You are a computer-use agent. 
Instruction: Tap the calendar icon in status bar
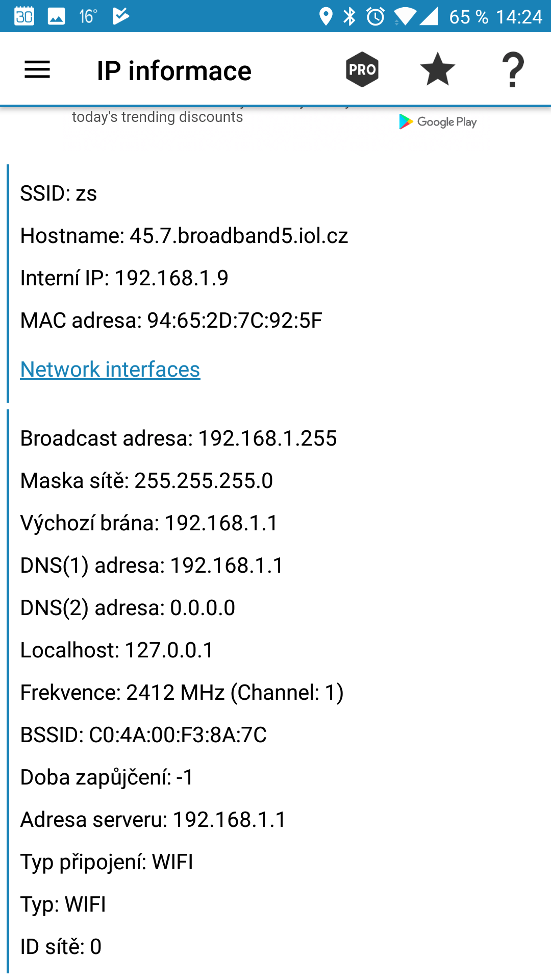24,16
